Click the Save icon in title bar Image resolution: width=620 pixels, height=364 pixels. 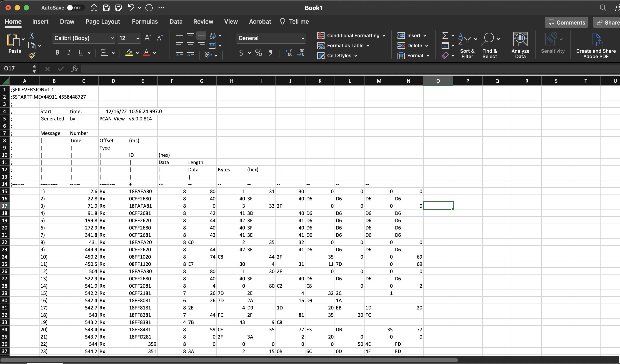(x=106, y=8)
